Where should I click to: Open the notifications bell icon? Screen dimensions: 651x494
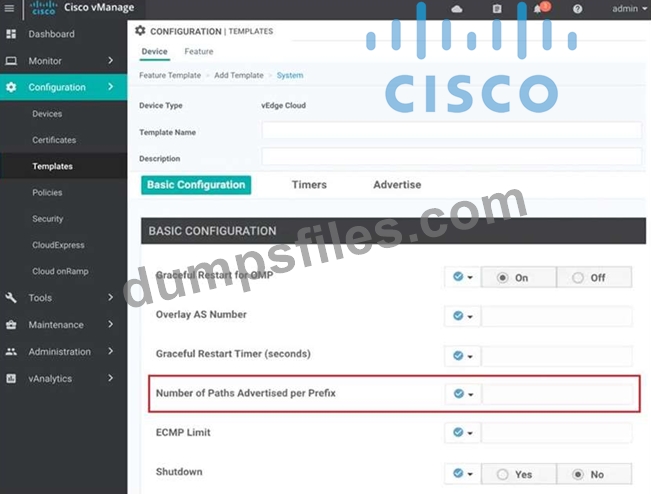(x=538, y=9)
